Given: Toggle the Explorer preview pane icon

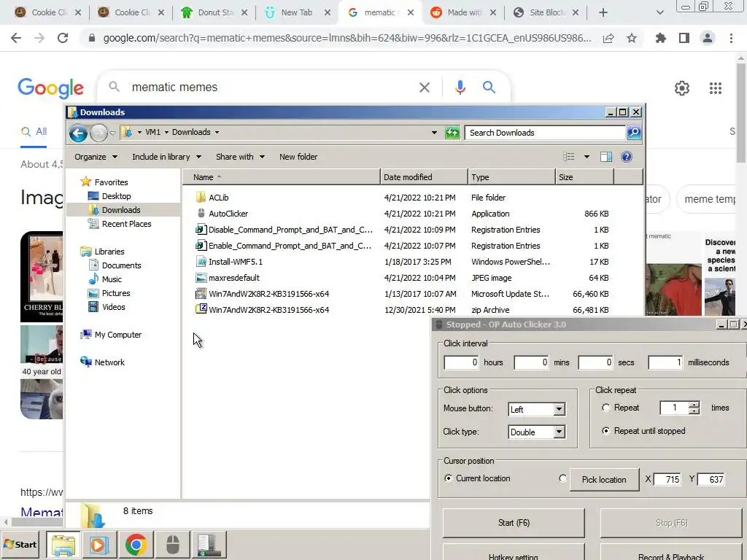Looking at the screenshot, I should tap(606, 157).
